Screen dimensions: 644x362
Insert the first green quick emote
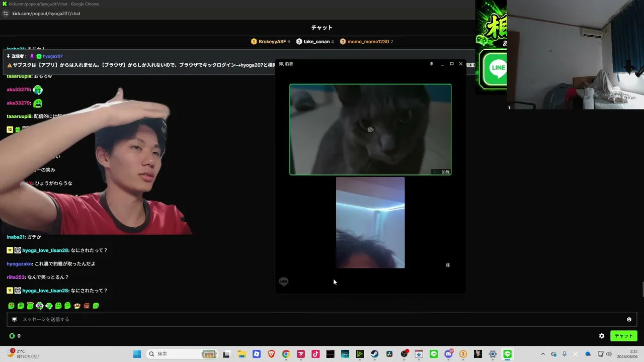pyautogui.click(x=11, y=306)
